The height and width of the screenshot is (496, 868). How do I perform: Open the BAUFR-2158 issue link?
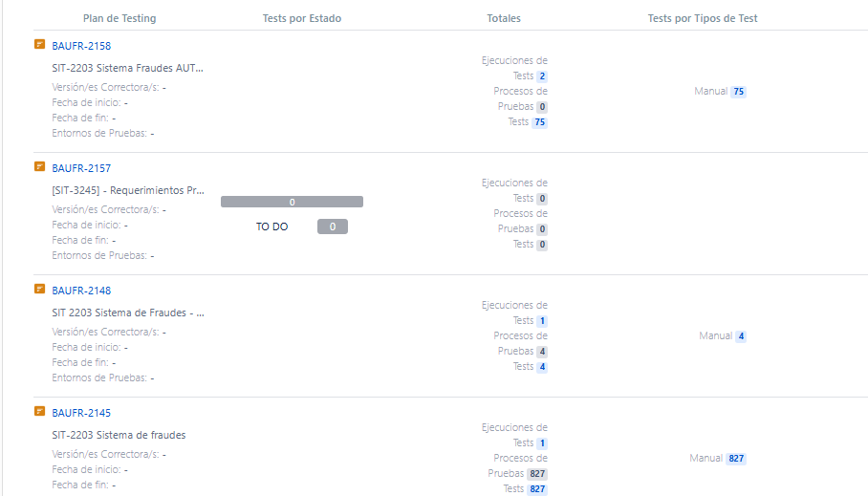[x=81, y=46]
